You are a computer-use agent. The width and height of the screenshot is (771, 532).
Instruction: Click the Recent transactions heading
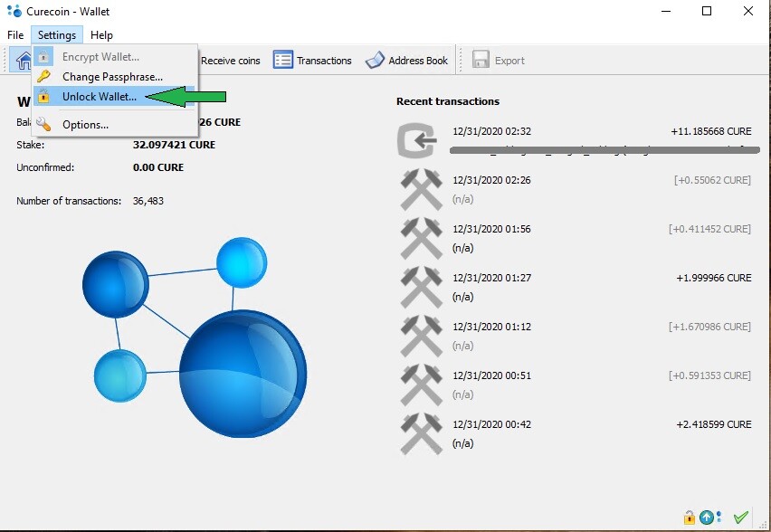click(x=448, y=101)
